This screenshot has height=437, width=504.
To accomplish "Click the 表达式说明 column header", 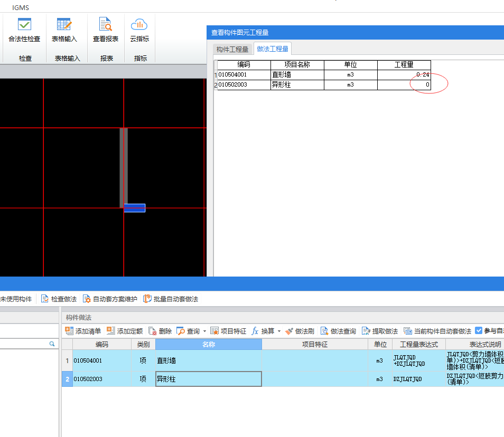I will [475, 344].
